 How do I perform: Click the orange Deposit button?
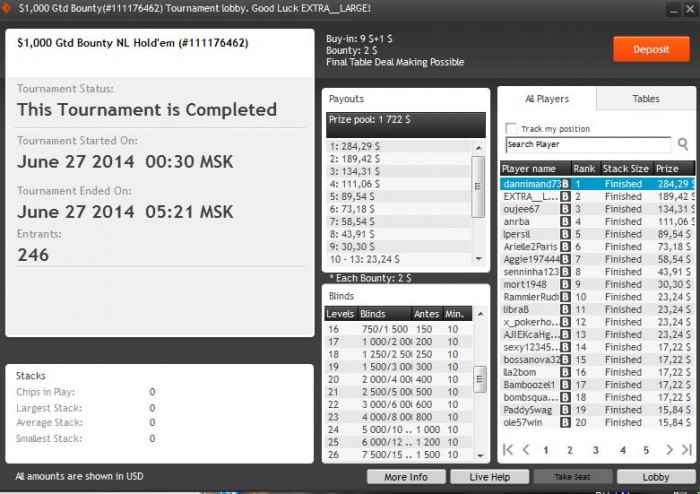(x=651, y=50)
